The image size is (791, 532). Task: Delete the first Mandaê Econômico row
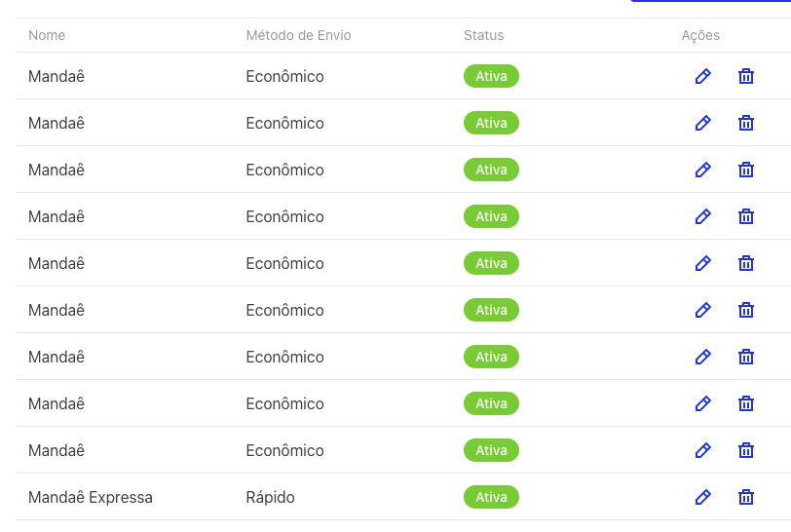(x=746, y=76)
